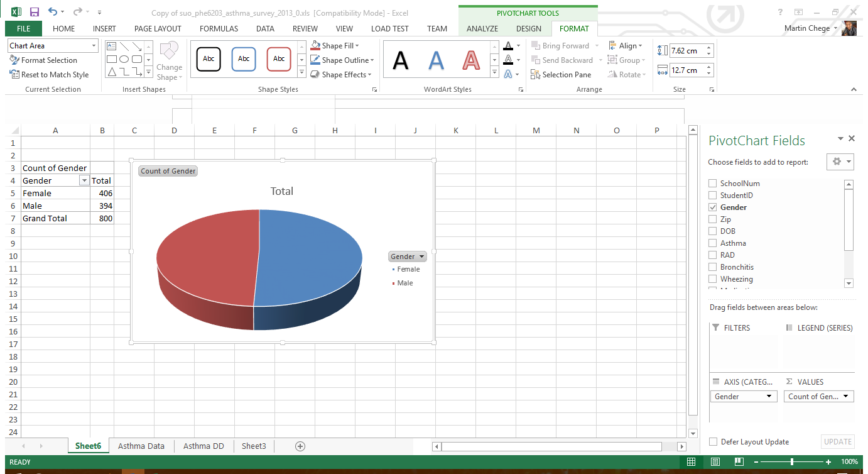Screen dimensions: 868x474
Task: Enable Defer Layout Update checkbox
Action: click(x=713, y=442)
